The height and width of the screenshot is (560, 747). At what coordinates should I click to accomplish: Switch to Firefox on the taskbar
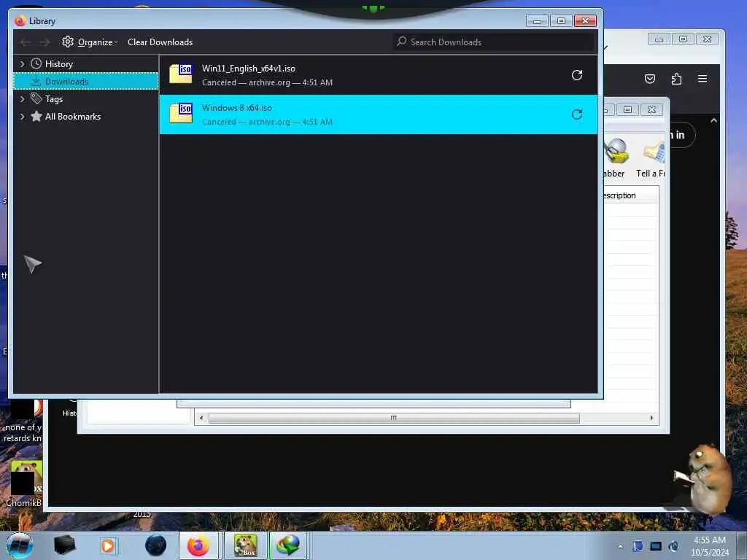[x=198, y=545]
